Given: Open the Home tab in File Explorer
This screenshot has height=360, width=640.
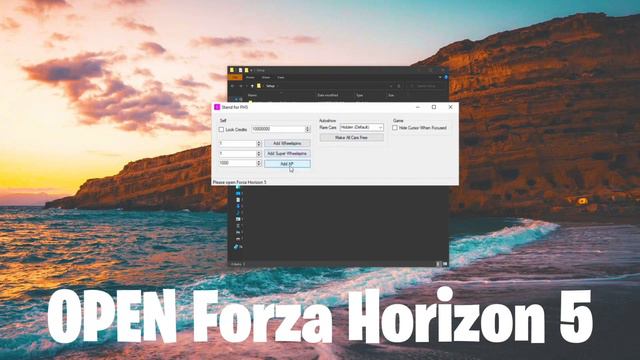Looking at the screenshot, I should pyautogui.click(x=250, y=77).
